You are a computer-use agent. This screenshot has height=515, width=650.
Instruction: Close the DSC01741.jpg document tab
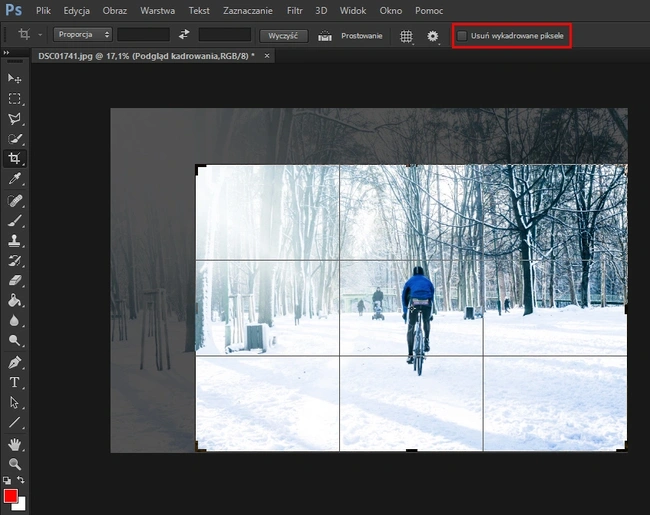tap(267, 56)
